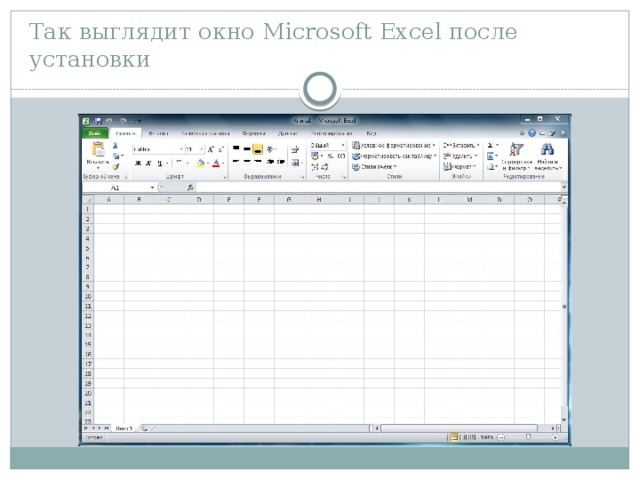Click the Fill Color yellow bucket swatch
The height and width of the screenshot is (480, 640).
point(200,163)
